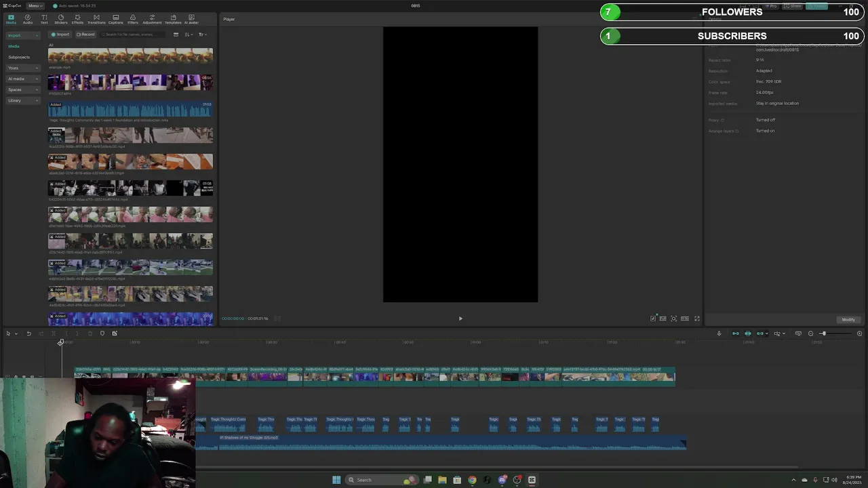The width and height of the screenshot is (868, 488).
Task: Open the Transitions tab
Action: pos(96,19)
